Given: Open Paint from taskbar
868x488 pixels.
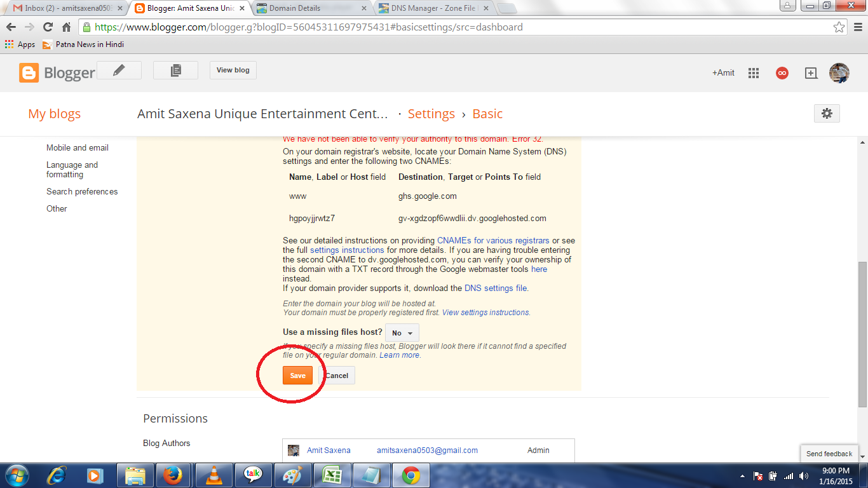Looking at the screenshot, I should (293, 475).
